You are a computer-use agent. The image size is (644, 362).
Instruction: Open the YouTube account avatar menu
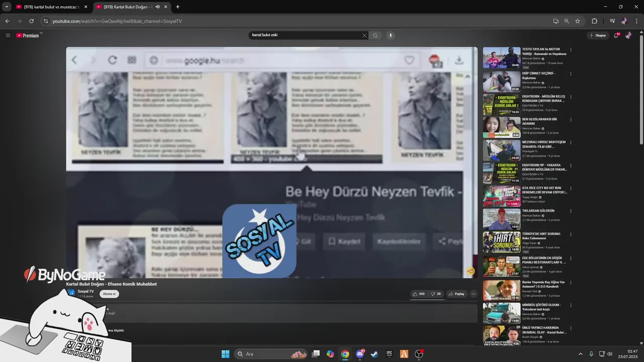pyautogui.click(x=628, y=35)
